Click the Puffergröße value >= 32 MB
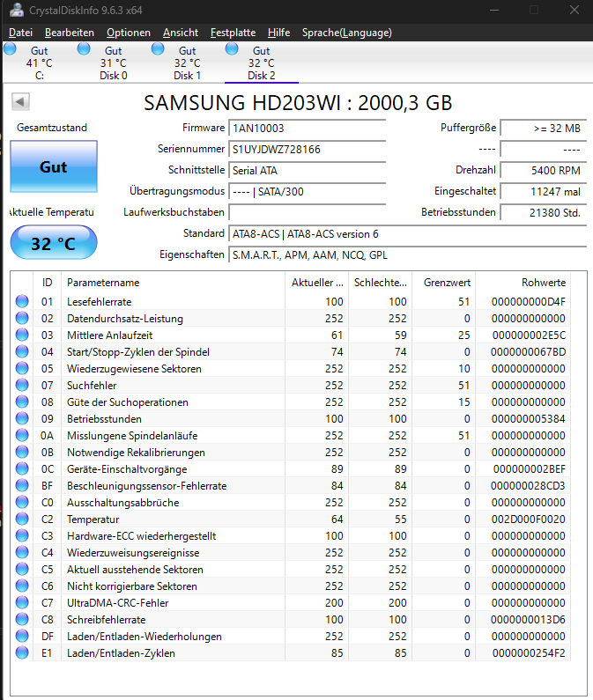The image size is (593, 700). (543, 129)
